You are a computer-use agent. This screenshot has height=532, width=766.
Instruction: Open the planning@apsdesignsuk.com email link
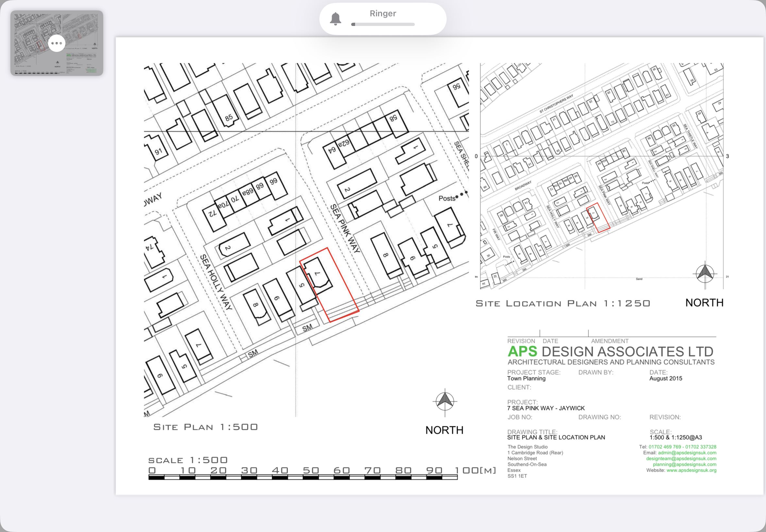point(684,464)
